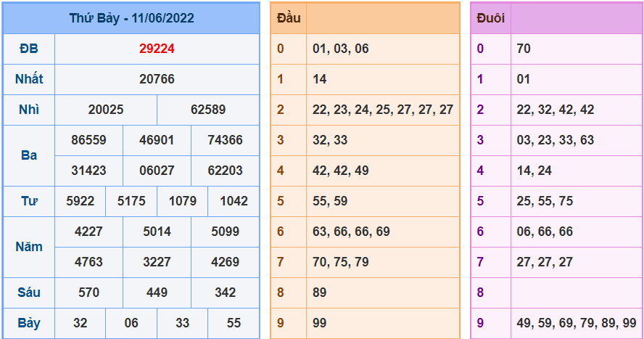Screen dimensions: 644x339
Task: Select the Đầu row 9 value 99
Action: coord(320,323)
